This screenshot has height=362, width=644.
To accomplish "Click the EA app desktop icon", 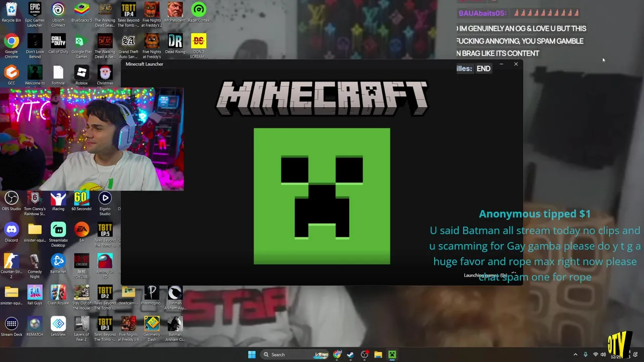I will click(82, 233).
